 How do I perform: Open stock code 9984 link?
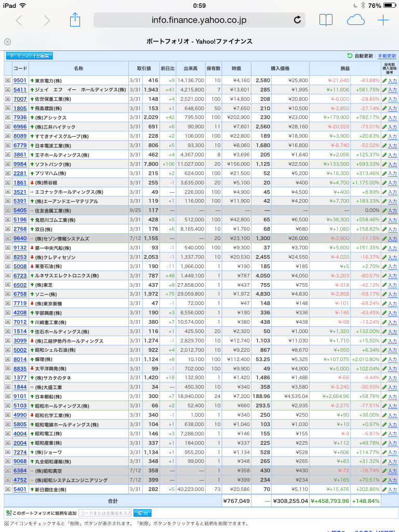coord(20,164)
